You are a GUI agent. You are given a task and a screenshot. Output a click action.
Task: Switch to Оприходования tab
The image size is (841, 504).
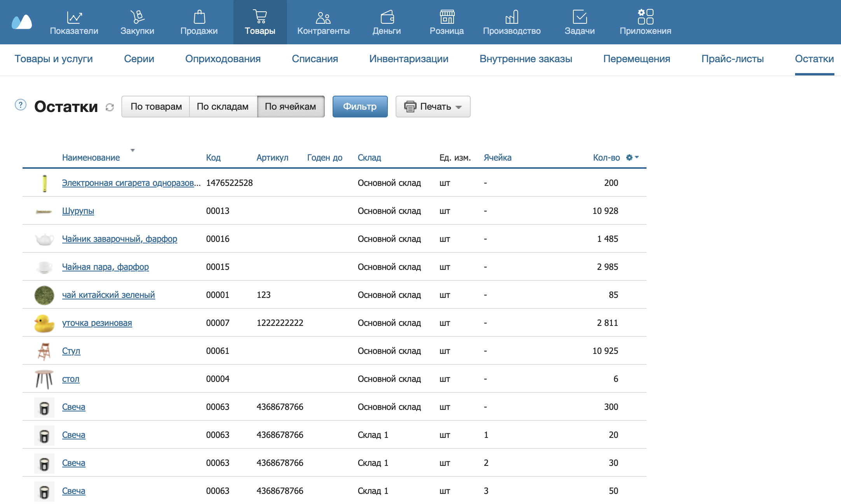tap(223, 59)
